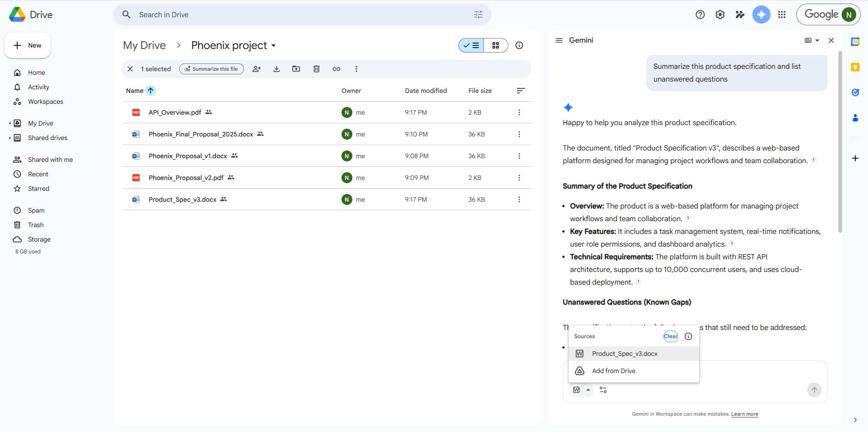The image size is (868, 432).
Task: Open the Gemini sparkle button in header
Action: (x=761, y=15)
